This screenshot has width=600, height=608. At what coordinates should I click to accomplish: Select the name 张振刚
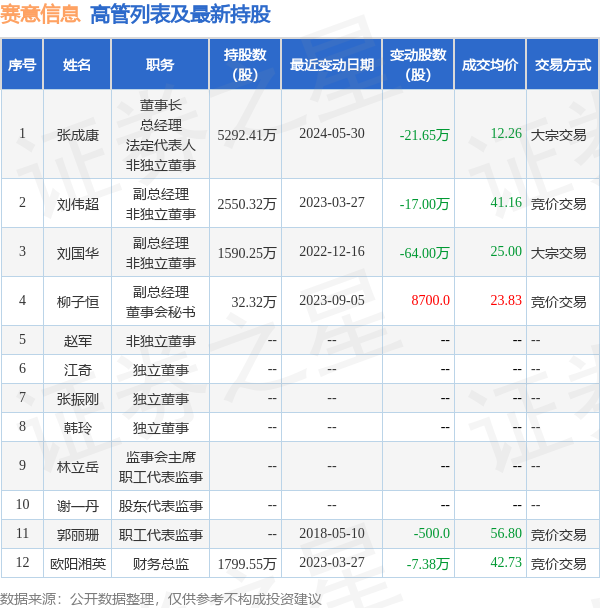(78, 399)
